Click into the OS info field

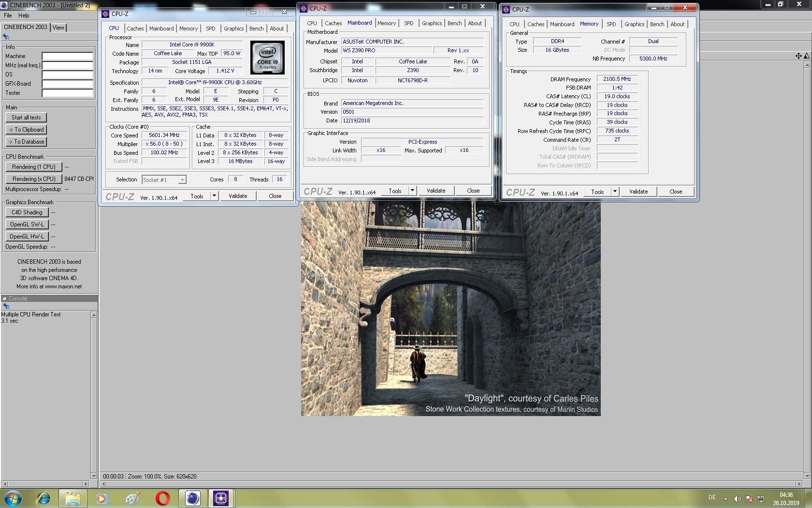click(67, 75)
